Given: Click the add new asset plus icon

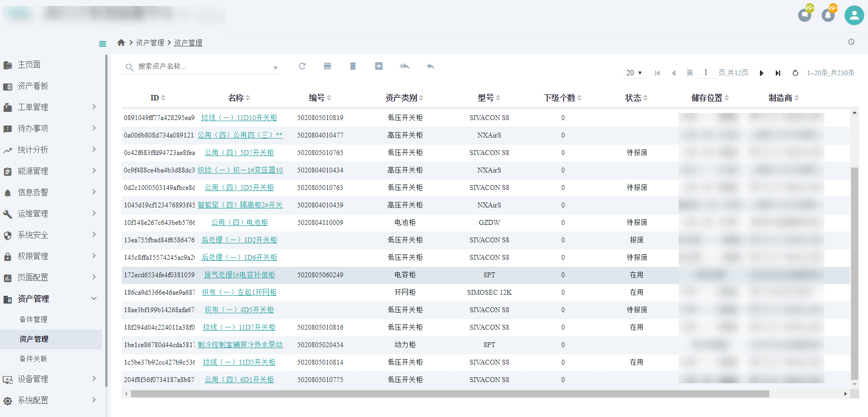Looking at the screenshot, I should click(x=379, y=66).
